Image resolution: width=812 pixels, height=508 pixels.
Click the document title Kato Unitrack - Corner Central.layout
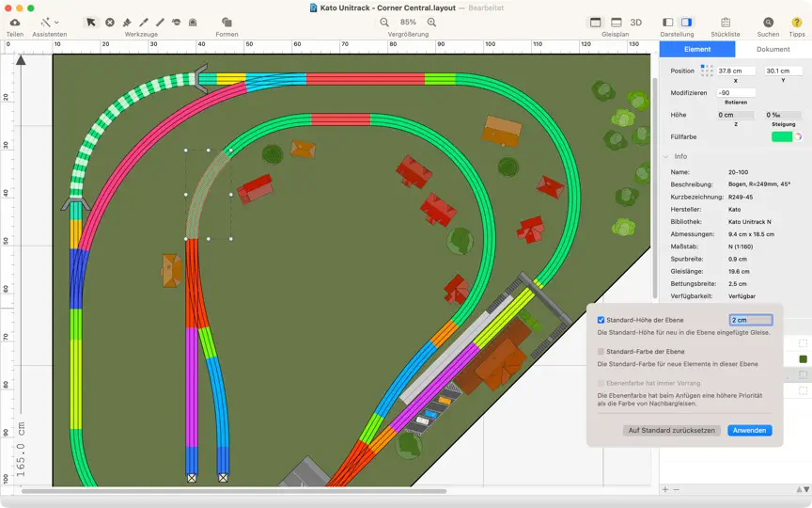point(388,8)
